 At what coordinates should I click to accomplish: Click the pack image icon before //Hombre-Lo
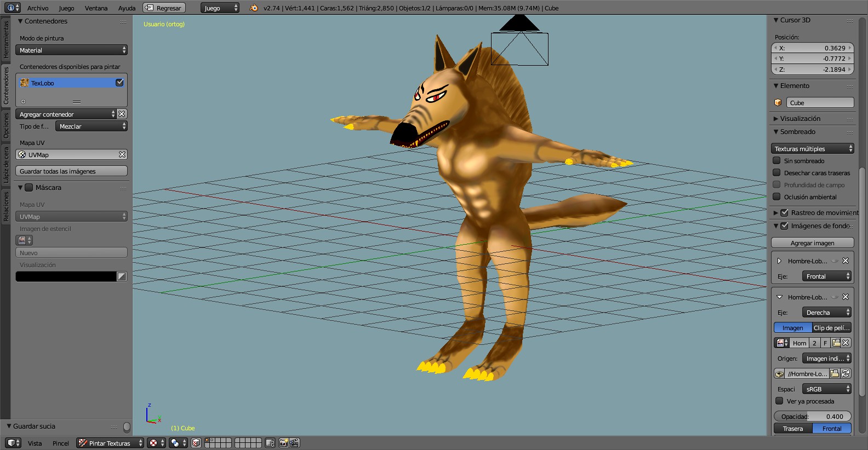[x=779, y=373]
